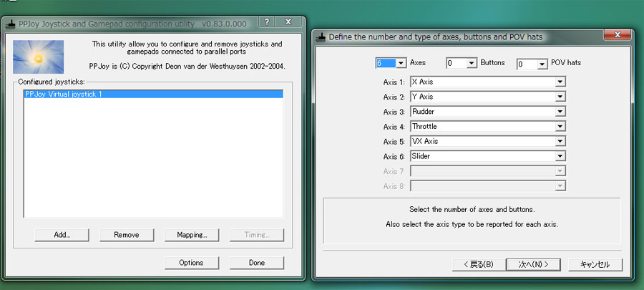Click the Options button
The height and width of the screenshot is (290, 644).
coord(191,263)
